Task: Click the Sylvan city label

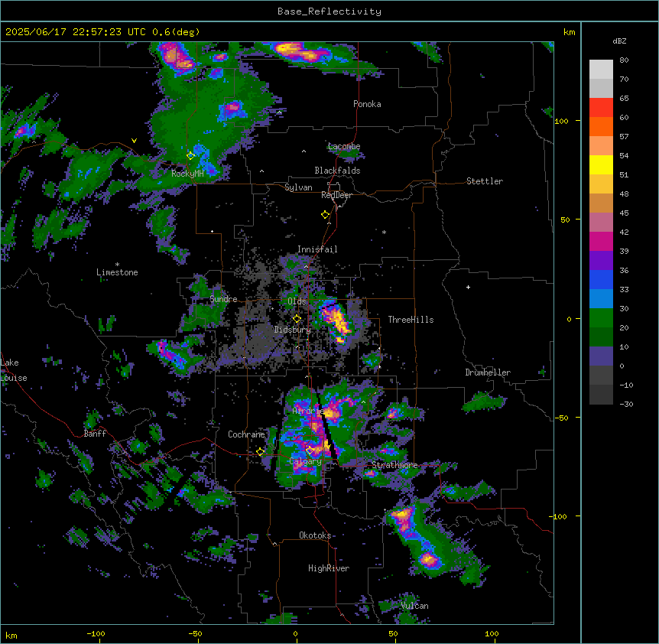Action: pyautogui.click(x=298, y=187)
